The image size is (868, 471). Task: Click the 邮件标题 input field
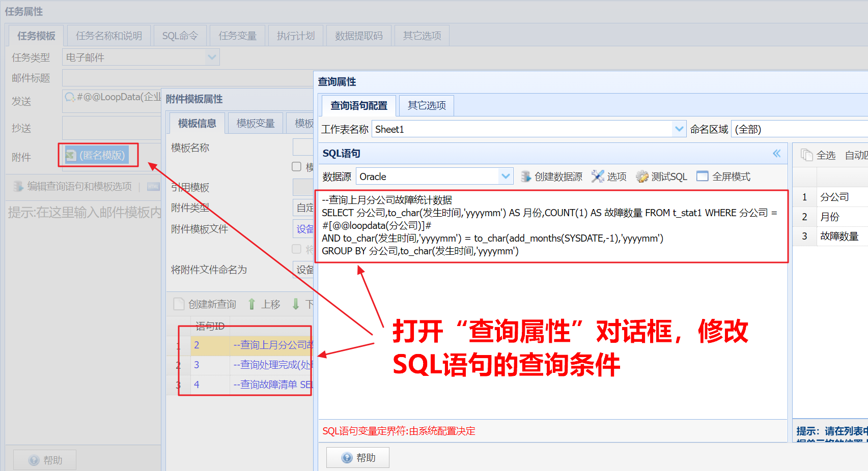[x=187, y=78]
